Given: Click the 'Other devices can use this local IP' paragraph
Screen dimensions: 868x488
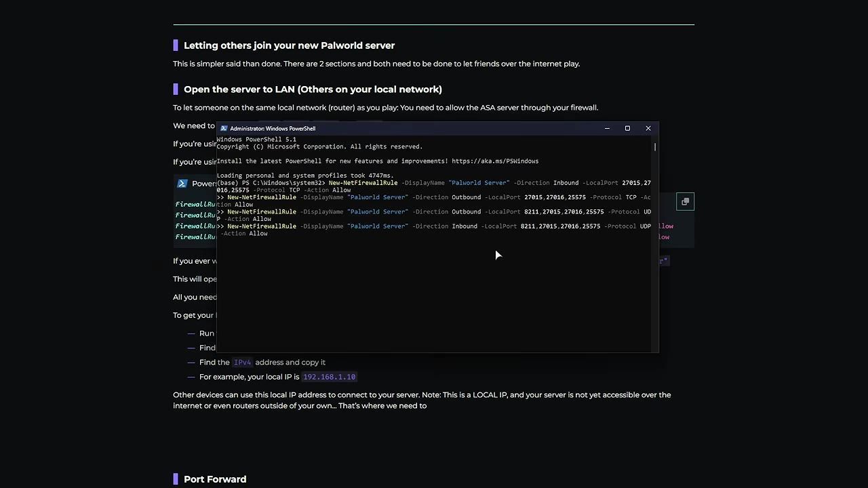Looking at the screenshot, I should point(422,401).
